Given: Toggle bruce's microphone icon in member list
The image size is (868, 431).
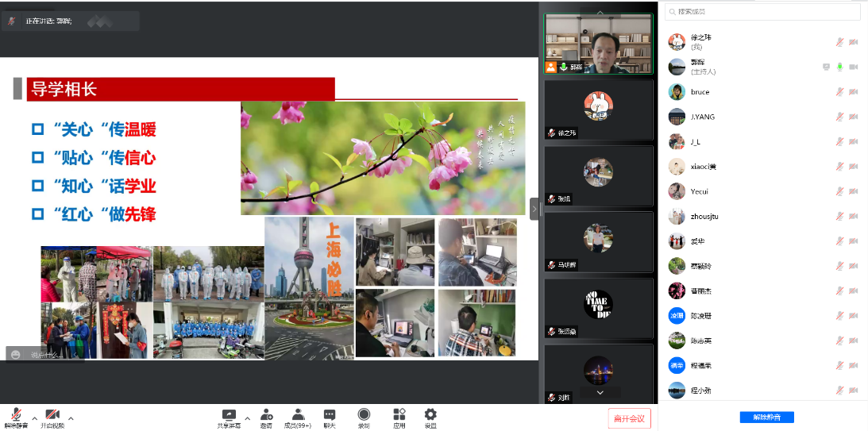Looking at the screenshot, I should tap(839, 92).
